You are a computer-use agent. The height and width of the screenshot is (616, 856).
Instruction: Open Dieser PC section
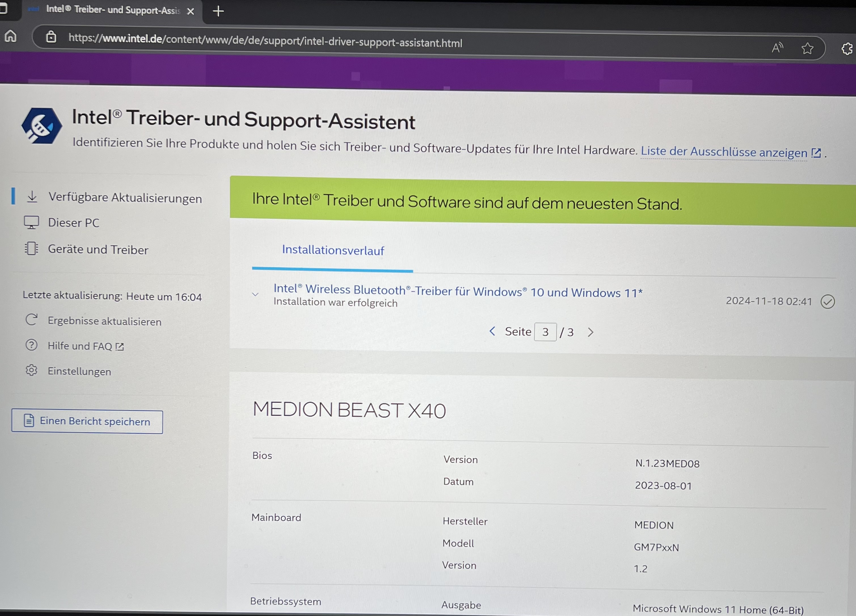point(73,223)
